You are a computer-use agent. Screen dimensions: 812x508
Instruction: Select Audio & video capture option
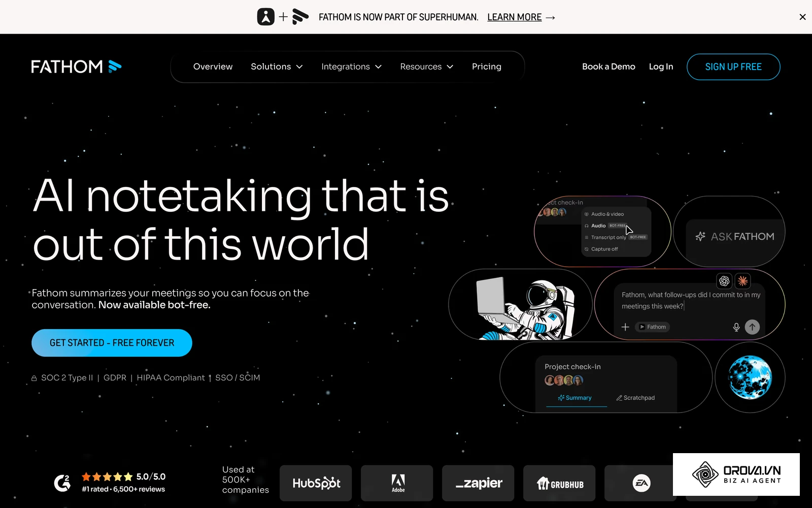tap(604, 214)
